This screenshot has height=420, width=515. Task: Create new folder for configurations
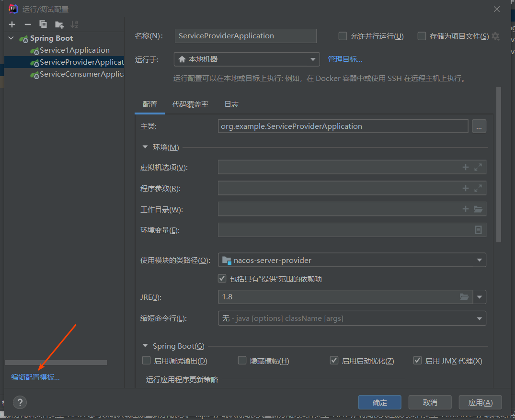tap(59, 24)
